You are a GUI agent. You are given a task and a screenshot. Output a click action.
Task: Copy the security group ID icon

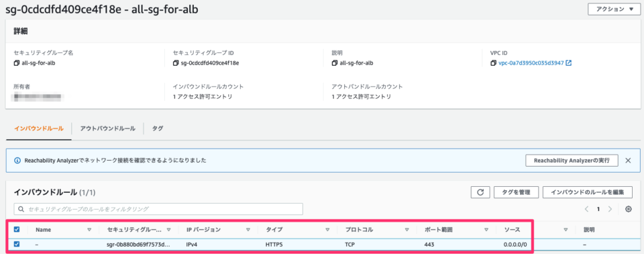tap(176, 63)
